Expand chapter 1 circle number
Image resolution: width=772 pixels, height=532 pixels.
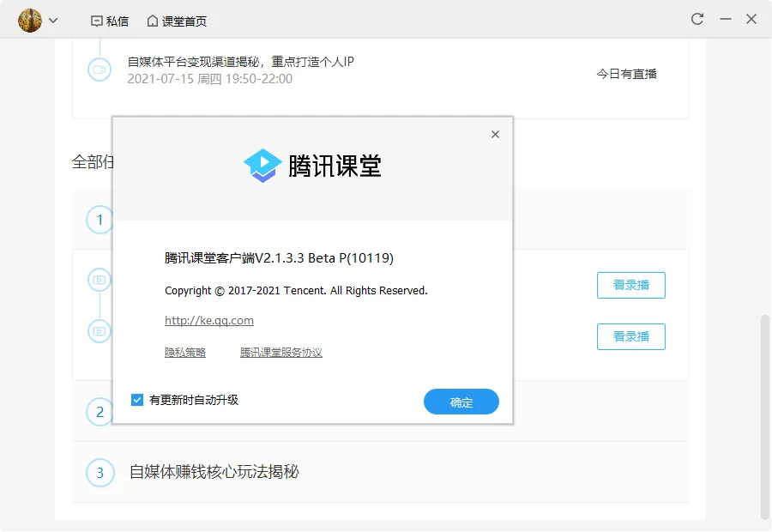100,220
